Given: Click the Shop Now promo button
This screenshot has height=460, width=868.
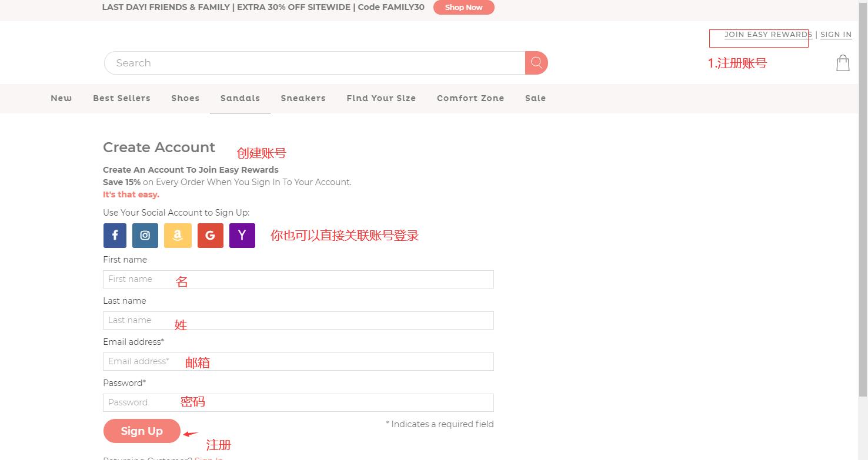Looking at the screenshot, I should point(463,8).
